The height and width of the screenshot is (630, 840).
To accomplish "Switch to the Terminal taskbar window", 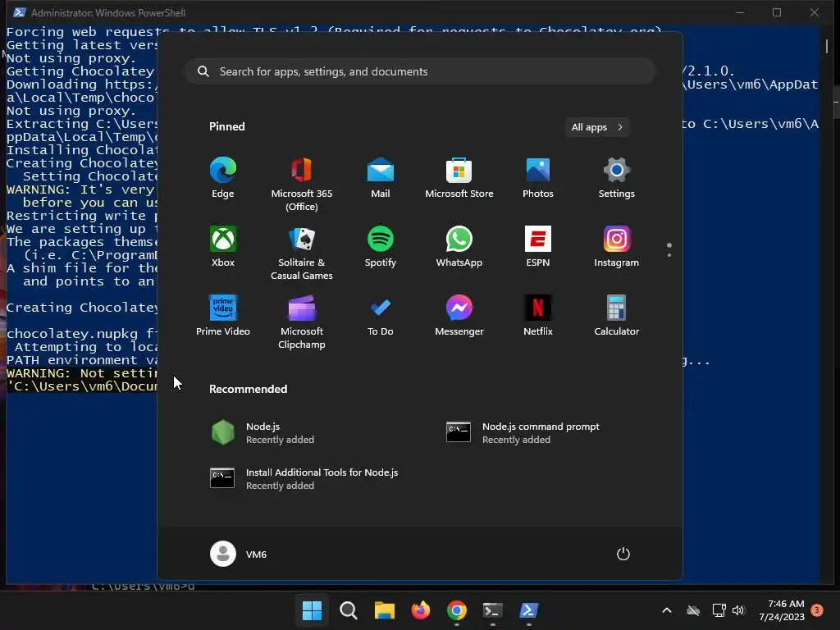I will coord(492,610).
